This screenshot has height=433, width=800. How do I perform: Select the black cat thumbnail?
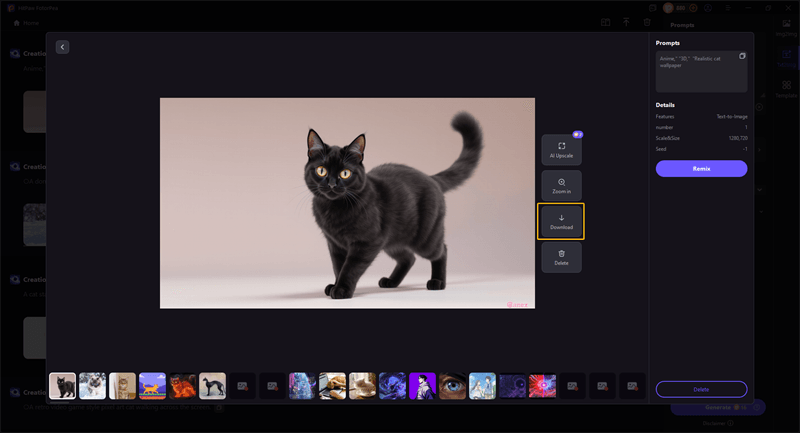click(62, 386)
